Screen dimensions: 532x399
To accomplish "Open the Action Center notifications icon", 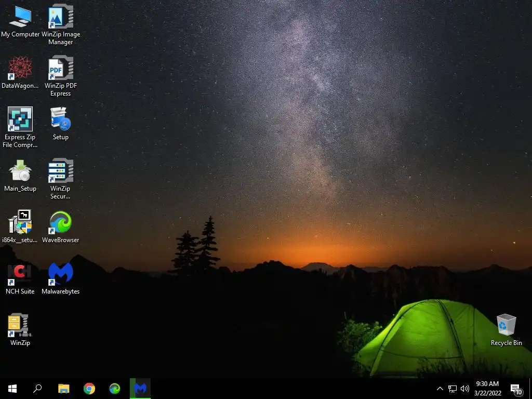I will [516, 389].
